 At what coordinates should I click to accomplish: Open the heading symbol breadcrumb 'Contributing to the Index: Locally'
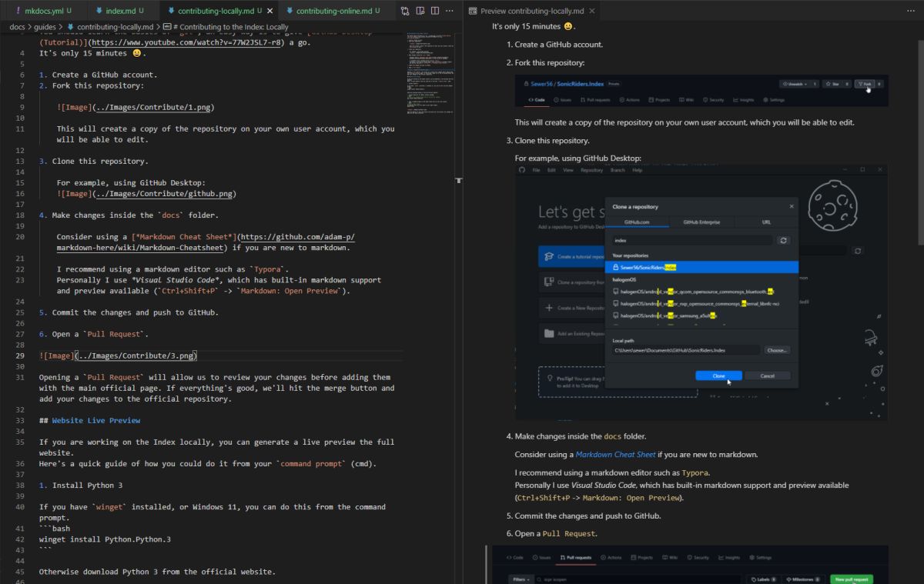[227, 27]
